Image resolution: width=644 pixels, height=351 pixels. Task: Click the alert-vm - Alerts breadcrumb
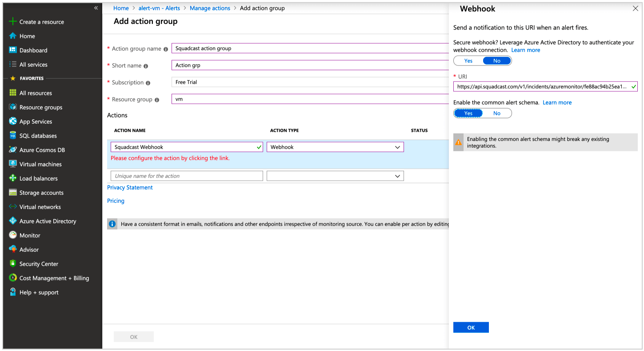[x=159, y=8]
